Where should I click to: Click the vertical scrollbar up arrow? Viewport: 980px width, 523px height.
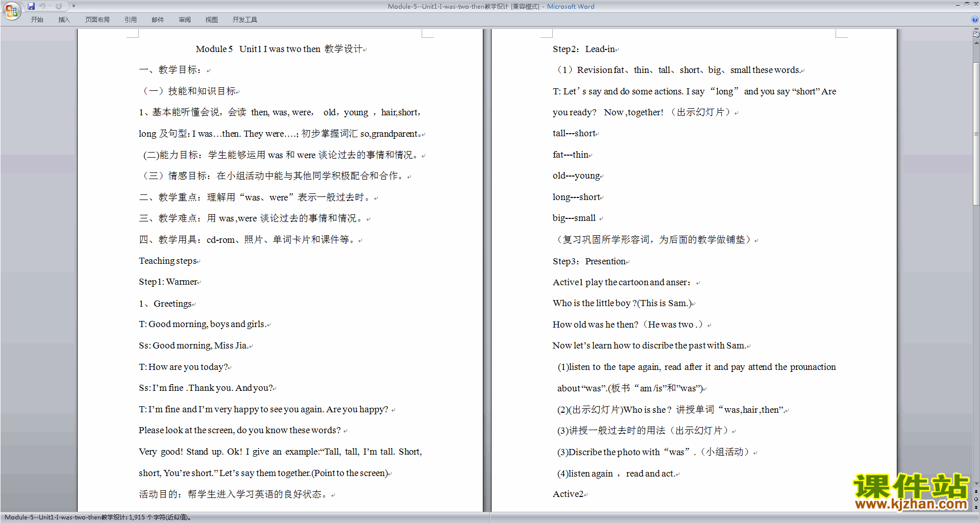click(976, 43)
